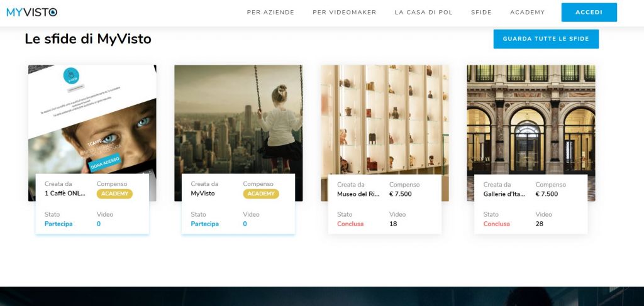
Task: Open the girl on swing challenge image
Action: pyautogui.click(x=238, y=119)
